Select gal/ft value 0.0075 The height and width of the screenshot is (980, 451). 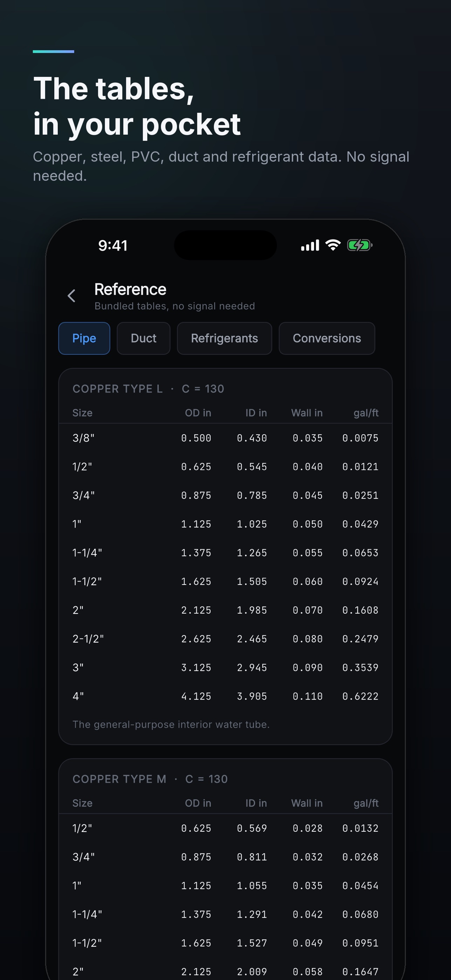pyautogui.click(x=361, y=438)
